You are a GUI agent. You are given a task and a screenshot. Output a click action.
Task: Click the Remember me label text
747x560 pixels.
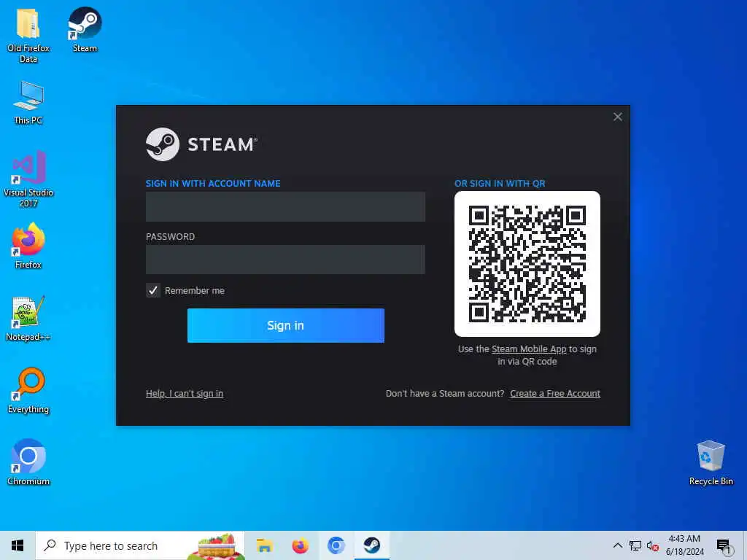tap(194, 290)
